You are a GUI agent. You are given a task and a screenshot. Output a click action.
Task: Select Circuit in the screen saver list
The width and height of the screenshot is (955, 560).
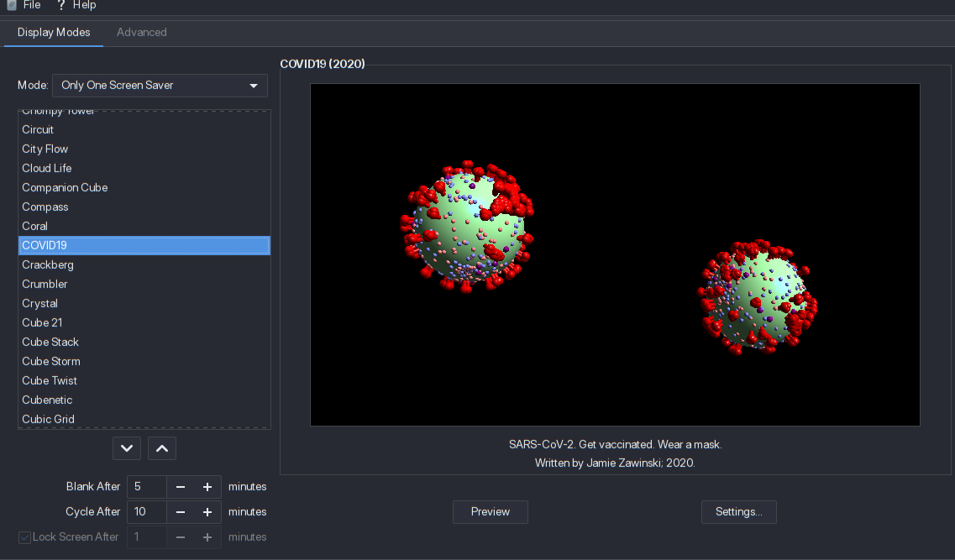(x=144, y=129)
